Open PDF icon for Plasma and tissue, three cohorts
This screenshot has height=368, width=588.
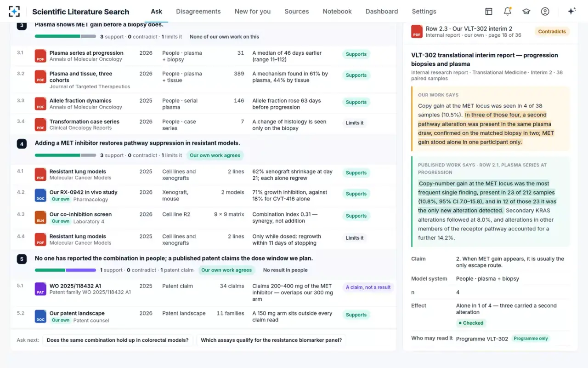click(40, 76)
